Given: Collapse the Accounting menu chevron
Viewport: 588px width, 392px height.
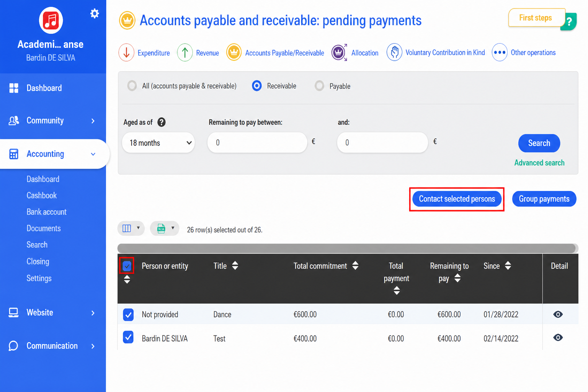Looking at the screenshot, I should 93,154.
